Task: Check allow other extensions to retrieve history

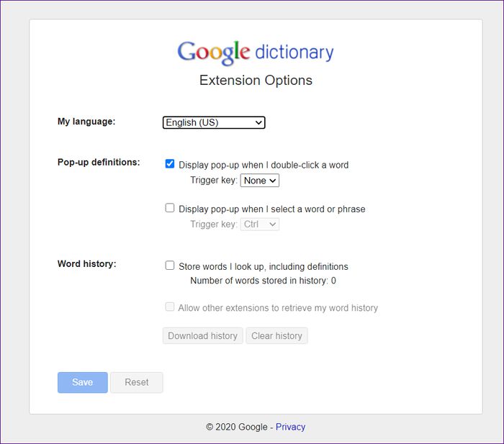Action: coord(170,307)
